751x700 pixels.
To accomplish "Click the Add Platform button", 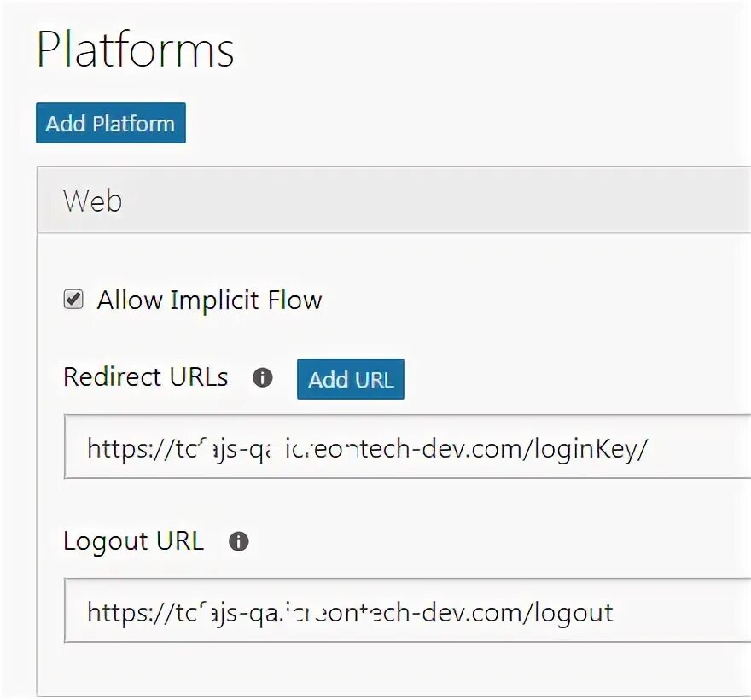I will (110, 123).
